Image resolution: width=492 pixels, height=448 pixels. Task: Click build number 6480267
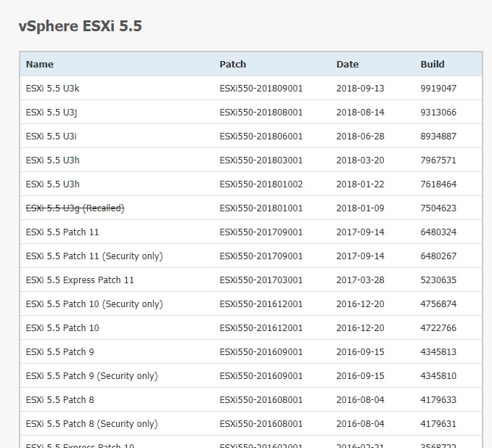[x=438, y=256]
